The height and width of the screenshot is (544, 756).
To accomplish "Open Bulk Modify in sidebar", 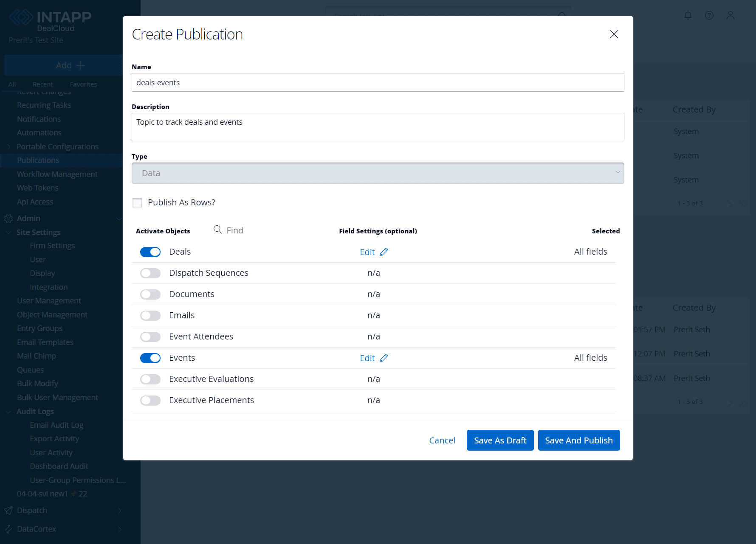I will [x=38, y=384].
